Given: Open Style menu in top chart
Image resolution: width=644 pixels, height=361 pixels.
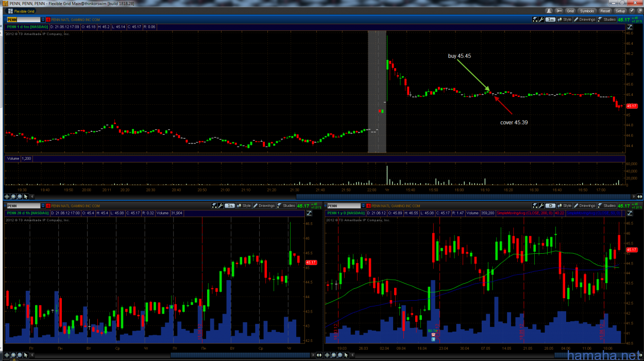Looking at the screenshot, I should [x=565, y=20].
